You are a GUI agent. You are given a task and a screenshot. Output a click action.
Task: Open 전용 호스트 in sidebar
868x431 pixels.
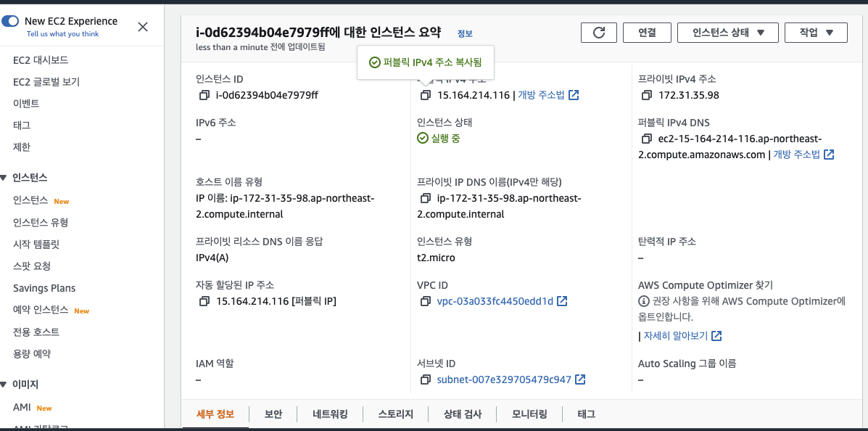(36, 332)
